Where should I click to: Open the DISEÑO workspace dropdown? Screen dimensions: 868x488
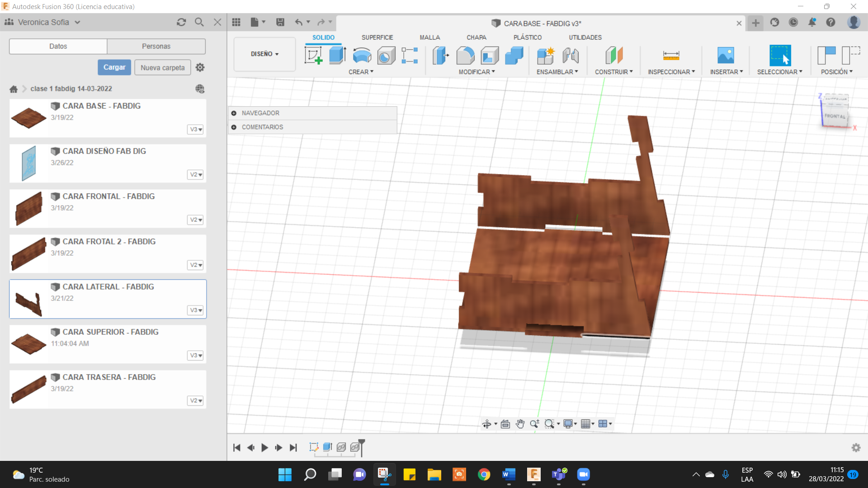pos(264,54)
